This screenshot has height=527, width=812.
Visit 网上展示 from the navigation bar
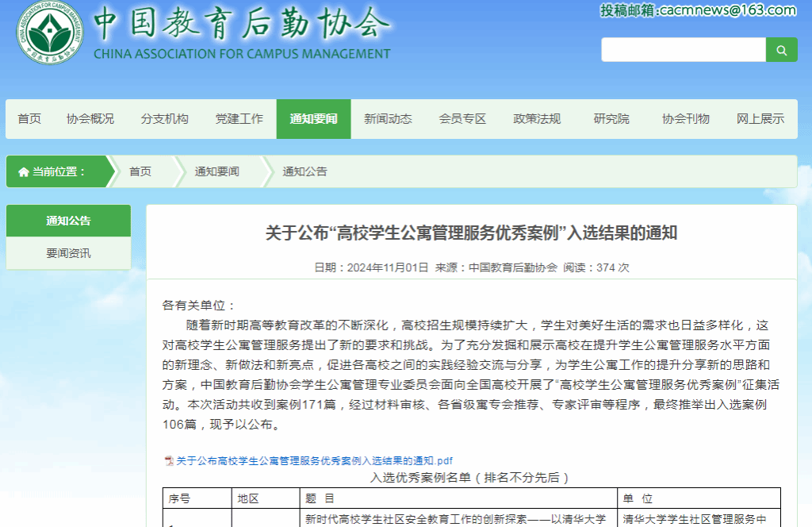click(x=760, y=119)
